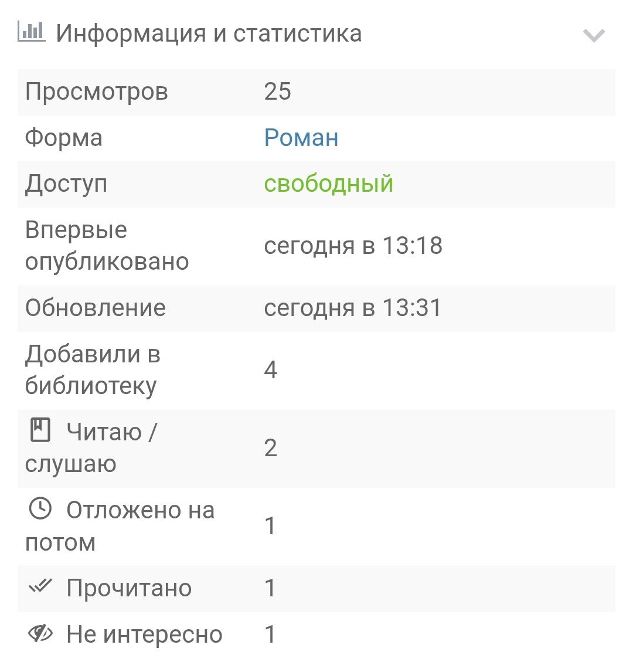This screenshot has height=672, width=633.
Task: Select the double checkmark icon beside Прочитано
Action: [40, 588]
